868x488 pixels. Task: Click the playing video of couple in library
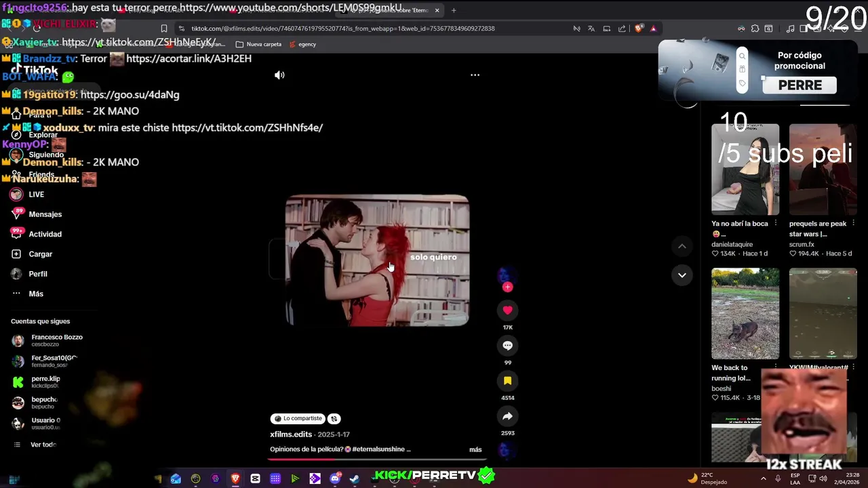click(377, 260)
